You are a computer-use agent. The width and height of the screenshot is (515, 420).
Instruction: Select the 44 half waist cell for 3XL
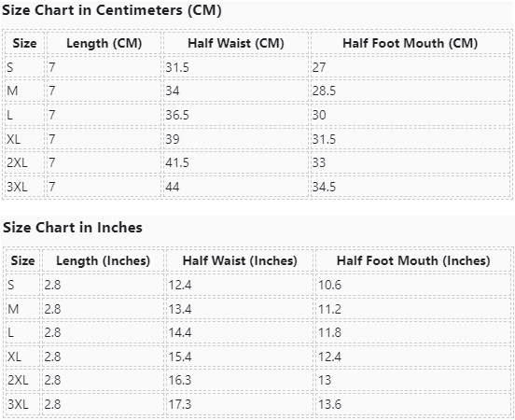pyautogui.click(x=236, y=187)
